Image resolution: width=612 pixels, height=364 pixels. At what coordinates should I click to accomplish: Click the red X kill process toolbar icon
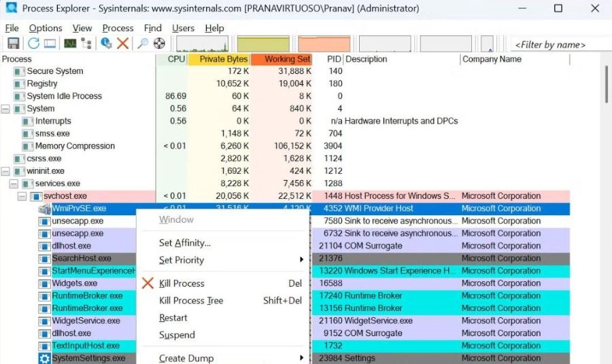pyautogui.click(x=123, y=43)
